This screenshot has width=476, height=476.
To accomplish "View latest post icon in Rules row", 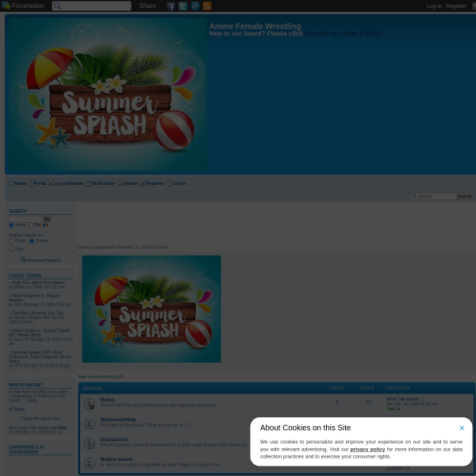I will 397,409.
